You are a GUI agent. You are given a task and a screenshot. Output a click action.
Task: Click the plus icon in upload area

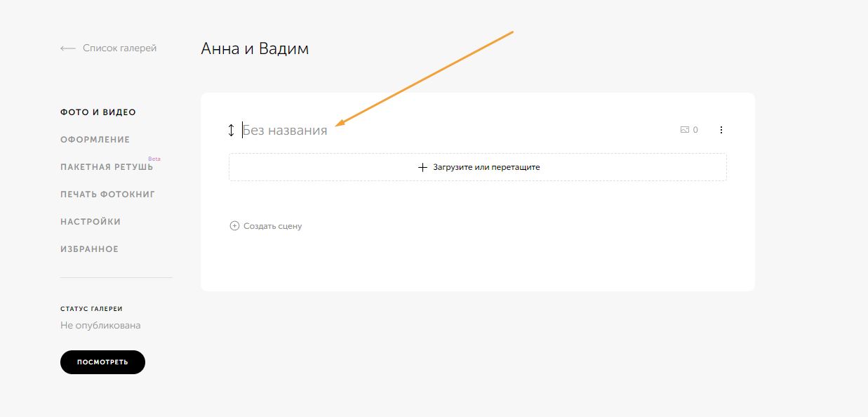(x=422, y=168)
